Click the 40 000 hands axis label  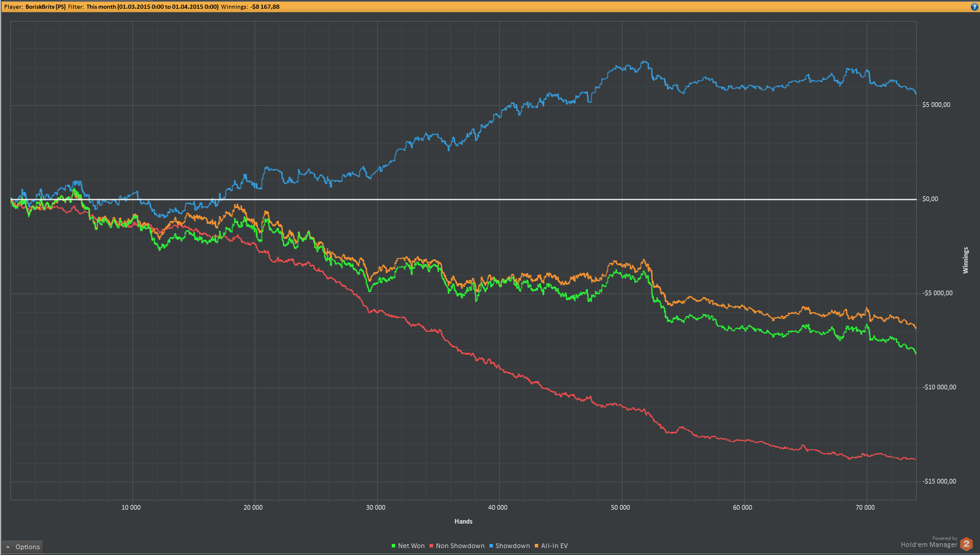point(498,508)
